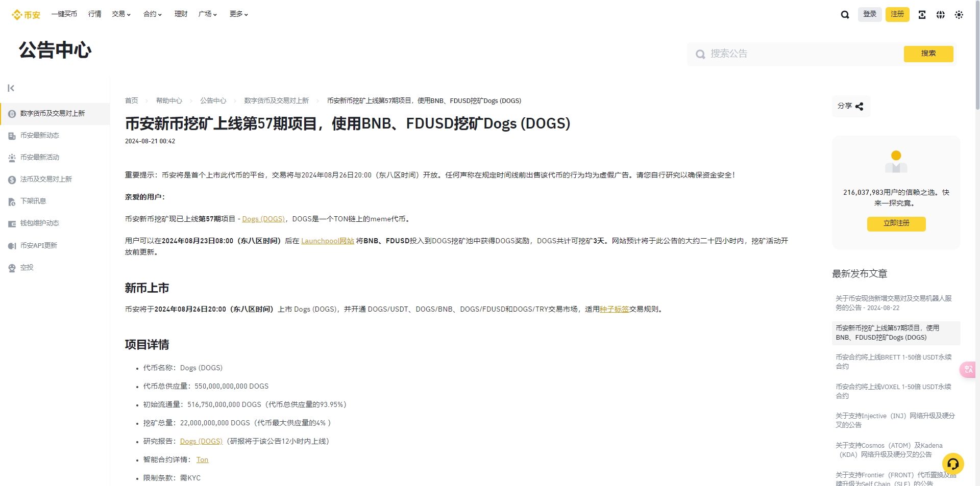
Task: Click the page vertical scrollbar
Action: pos(977,56)
